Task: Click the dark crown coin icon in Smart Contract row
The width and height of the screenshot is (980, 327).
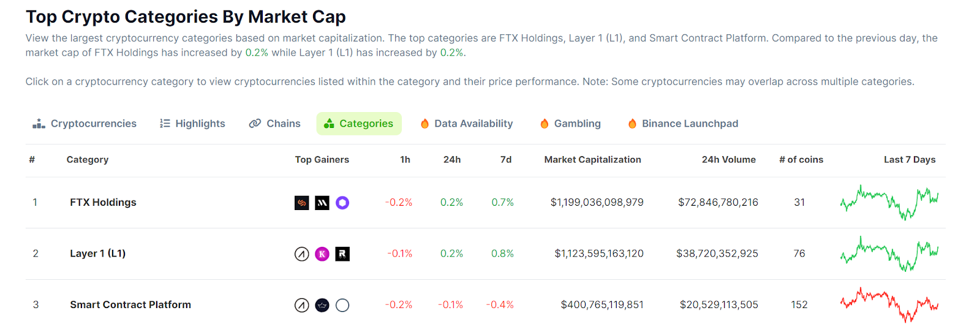Action: 322,305
